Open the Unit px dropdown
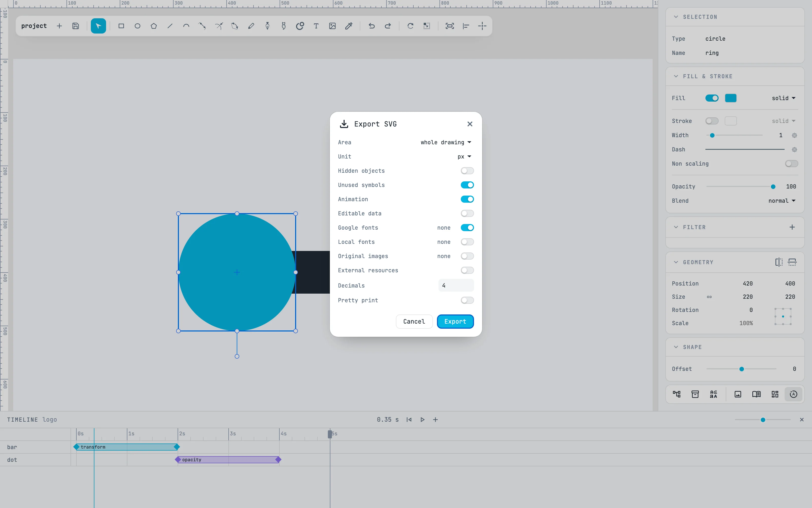The width and height of the screenshot is (812, 508). point(464,156)
